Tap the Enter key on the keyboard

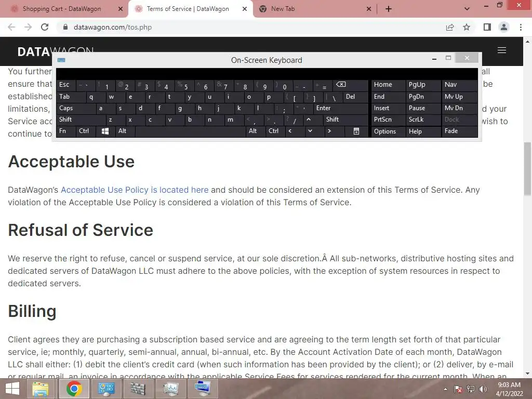point(341,108)
